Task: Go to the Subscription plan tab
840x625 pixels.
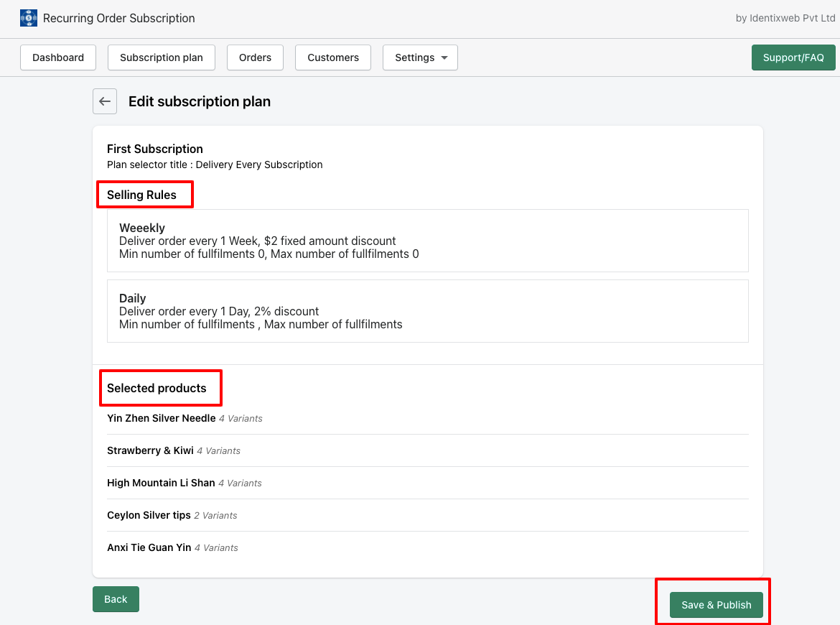Action: pos(162,57)
